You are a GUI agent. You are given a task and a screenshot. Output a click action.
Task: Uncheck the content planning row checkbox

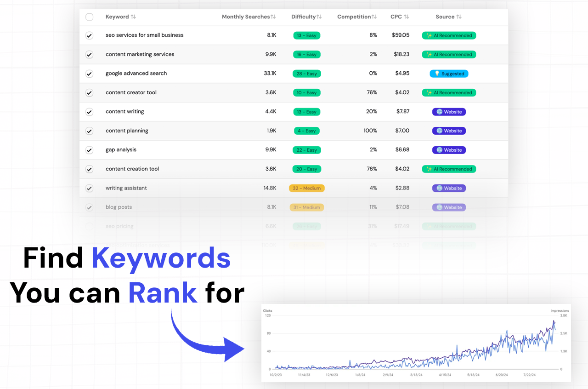coord(89,131)
